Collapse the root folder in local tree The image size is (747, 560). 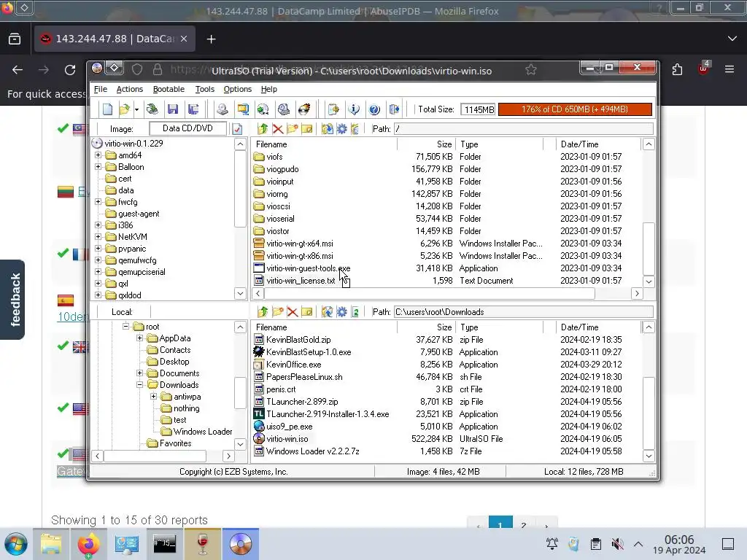pyautogui.click(x=125, y=326)
